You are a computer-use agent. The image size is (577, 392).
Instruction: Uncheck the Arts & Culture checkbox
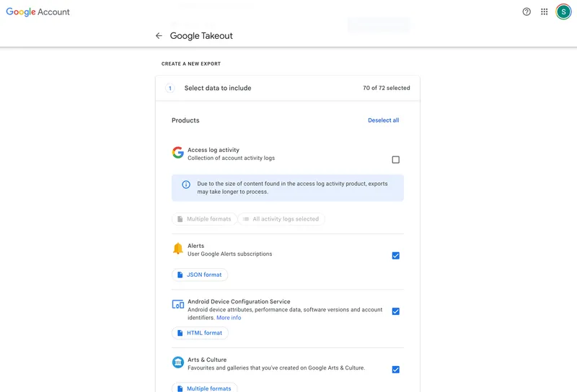(x=395, y=370)
